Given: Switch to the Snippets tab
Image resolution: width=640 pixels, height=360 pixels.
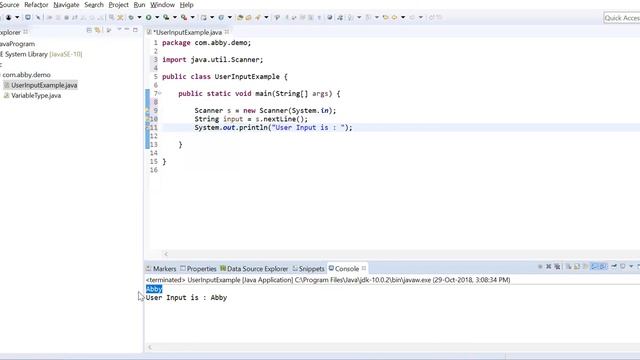Looking at the screenshot, I should point(309,269).
